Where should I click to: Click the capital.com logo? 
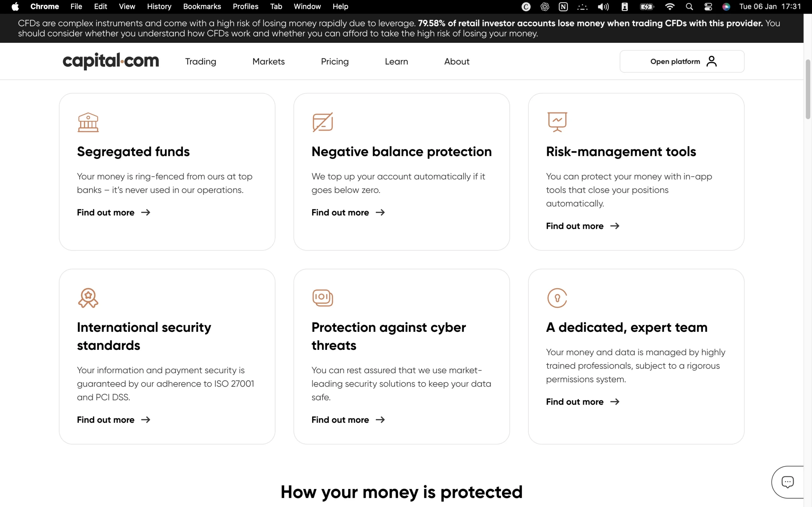[x=111, y=61]
